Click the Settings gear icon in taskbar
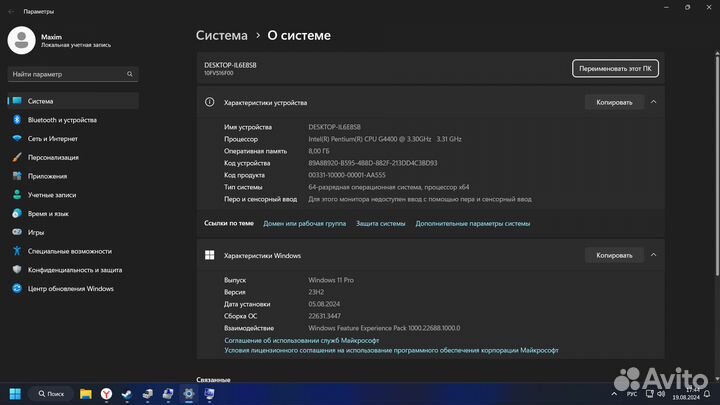This screenshot has height=405, width=720. click(189, 394)
